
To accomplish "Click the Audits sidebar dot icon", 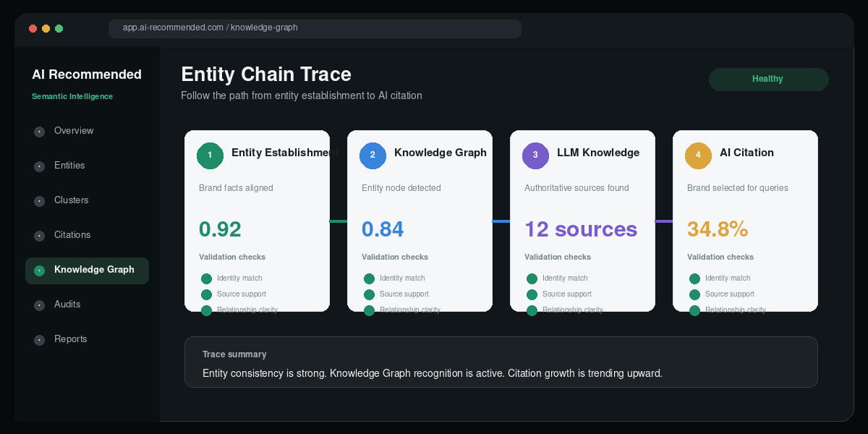I will [x=39, y=305].
